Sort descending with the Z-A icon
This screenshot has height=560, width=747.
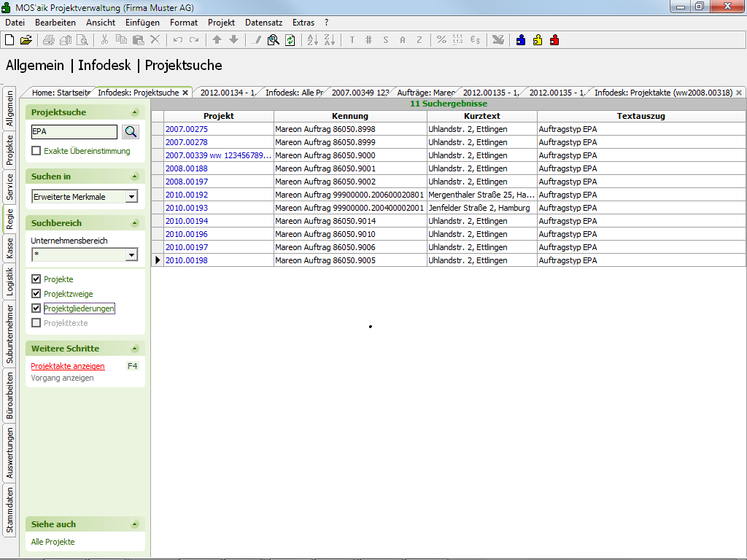click(x=329, y=40)
